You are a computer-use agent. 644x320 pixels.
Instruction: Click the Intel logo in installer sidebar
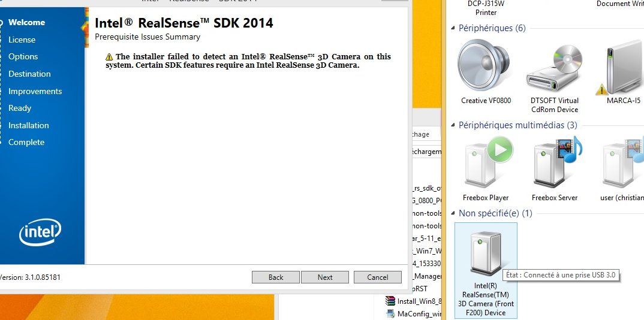[x=40, y=232]
